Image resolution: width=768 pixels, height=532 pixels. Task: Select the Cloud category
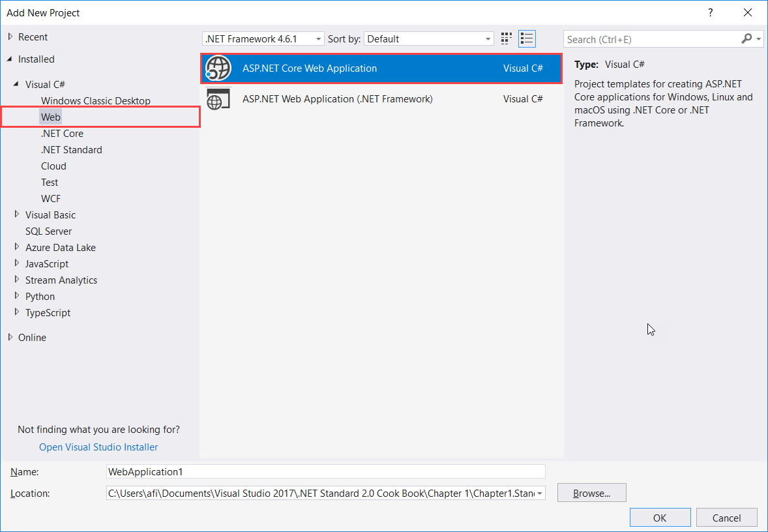coord(53,166)
